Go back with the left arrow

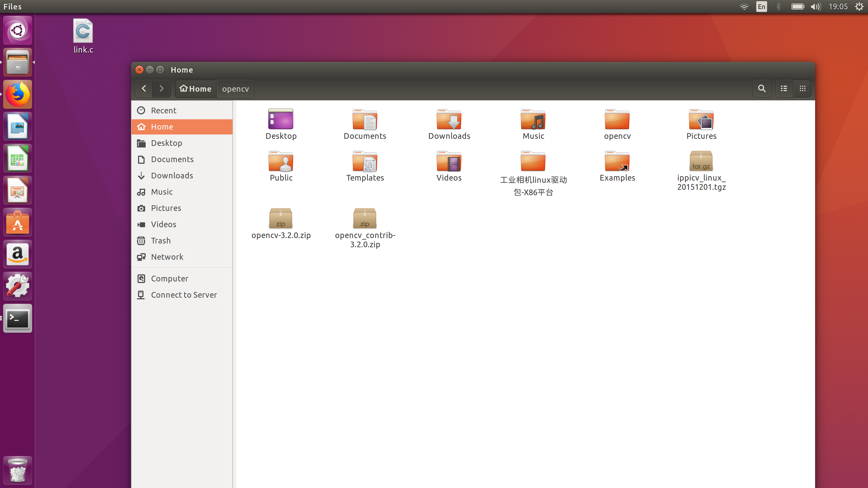point(144,89)
